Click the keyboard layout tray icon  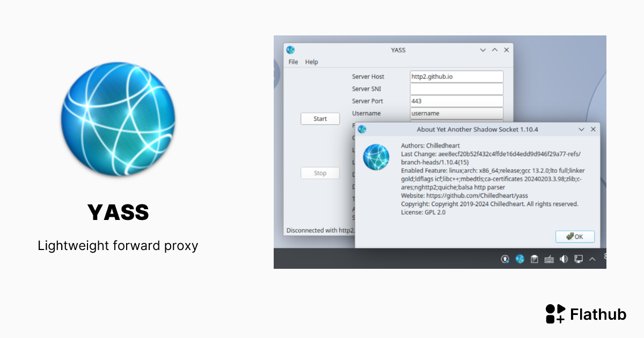pyautogui.click(x=548, y=259)
